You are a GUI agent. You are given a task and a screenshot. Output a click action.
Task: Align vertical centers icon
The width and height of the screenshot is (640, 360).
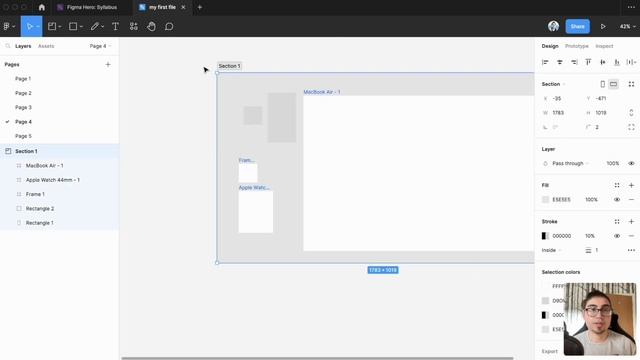[x=603, y=62]
